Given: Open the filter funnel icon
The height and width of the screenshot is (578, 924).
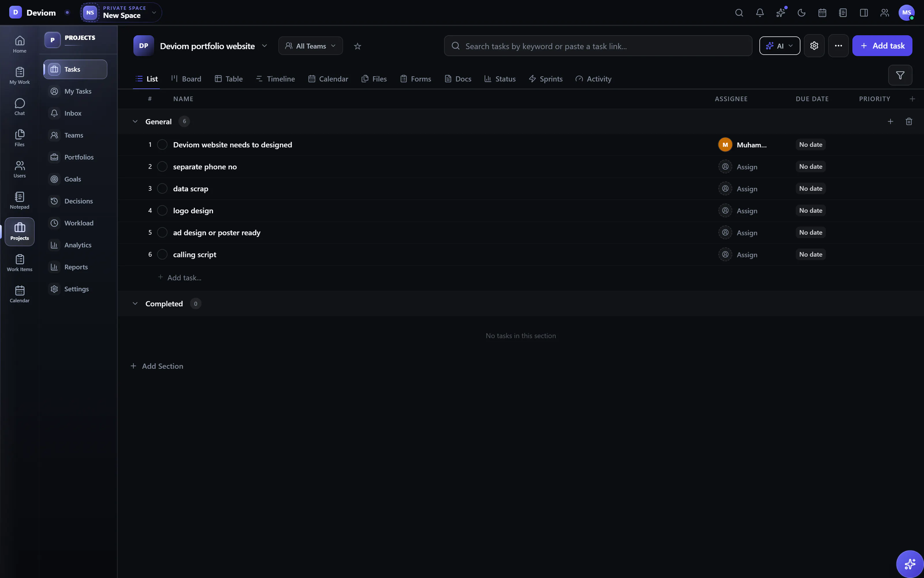Looking at the screenshot, I should (x=900, y=75).
